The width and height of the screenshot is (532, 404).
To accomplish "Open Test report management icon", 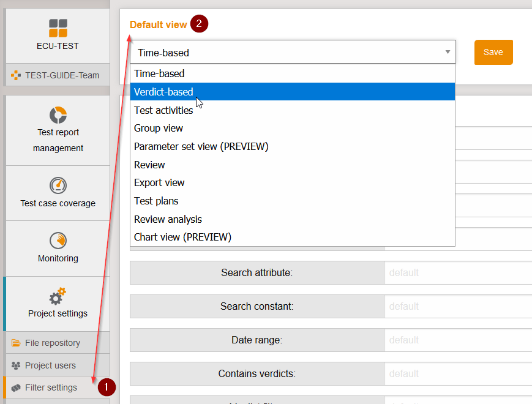I will coord(58,114).
